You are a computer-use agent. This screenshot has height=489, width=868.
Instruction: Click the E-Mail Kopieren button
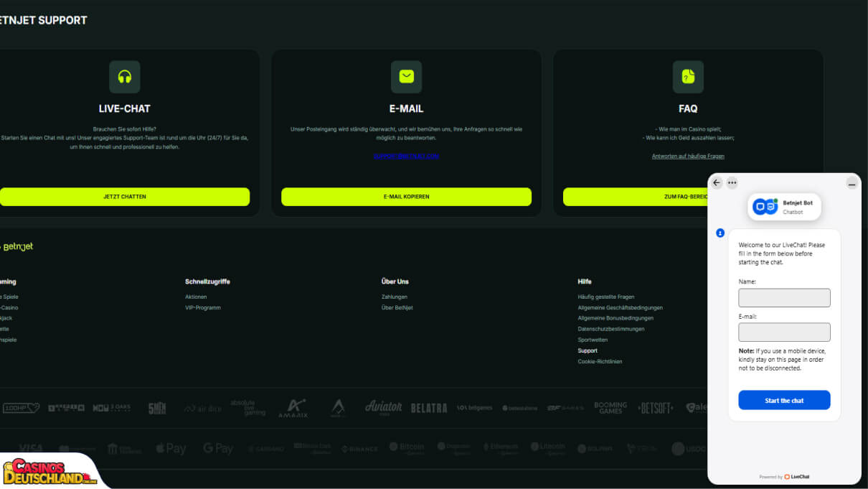(407, 197)
